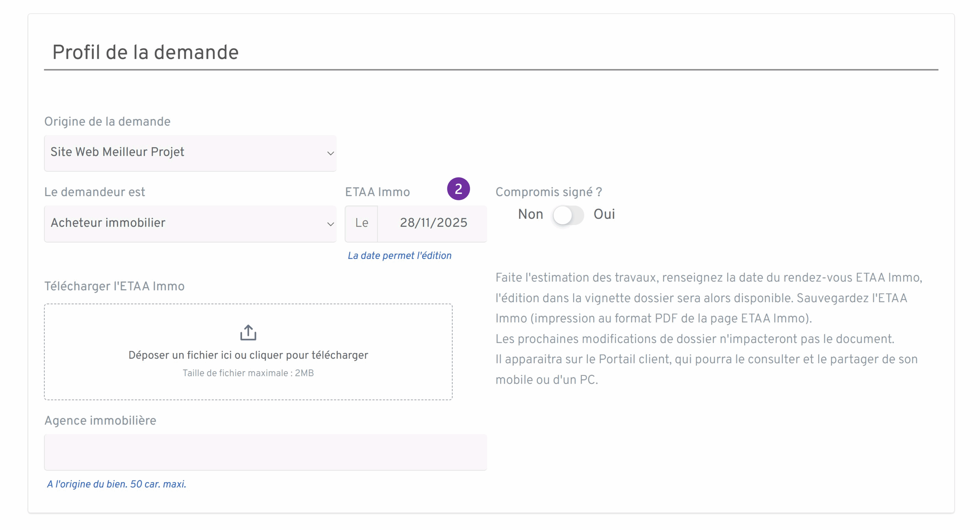
Task: Click Taille de fichier maximale text
Action: coord(248,373)
